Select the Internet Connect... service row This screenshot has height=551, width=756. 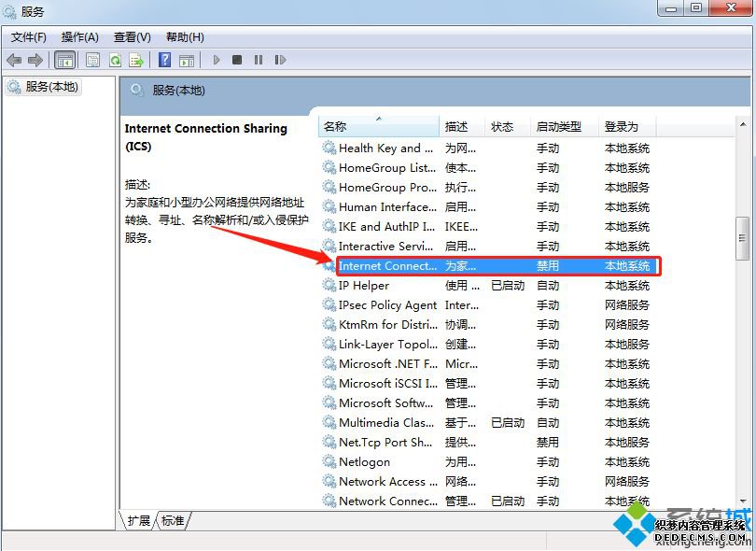click(x=487, y=266)
